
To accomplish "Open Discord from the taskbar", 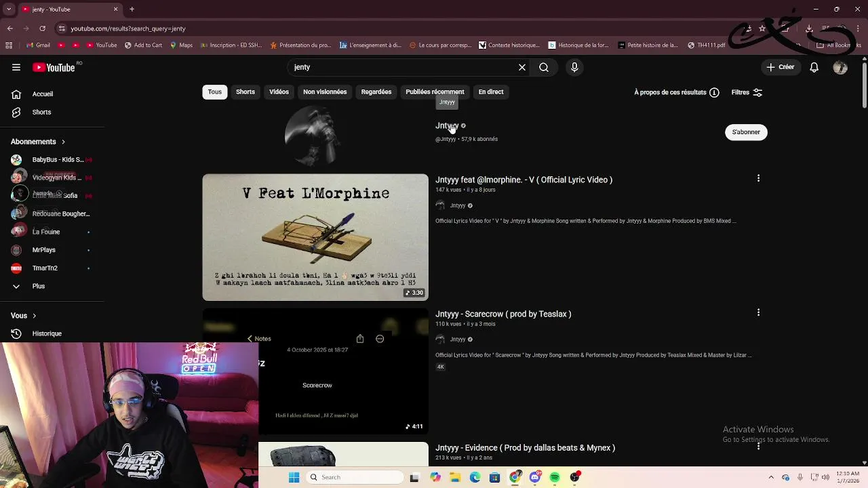I will 535,477.
